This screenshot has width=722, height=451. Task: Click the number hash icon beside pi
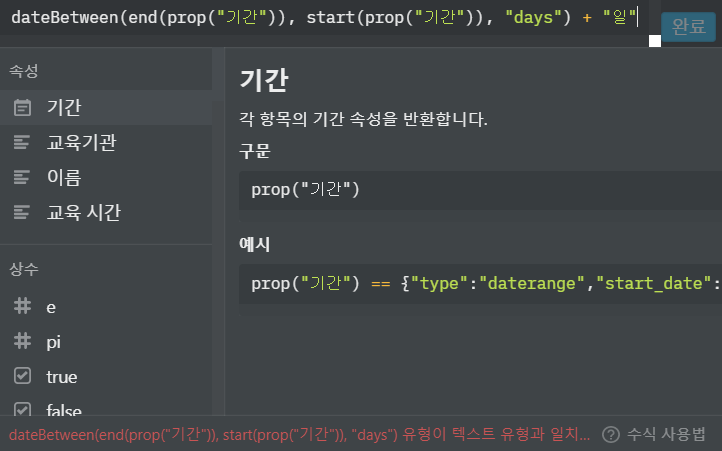click(x=22, y=341)
